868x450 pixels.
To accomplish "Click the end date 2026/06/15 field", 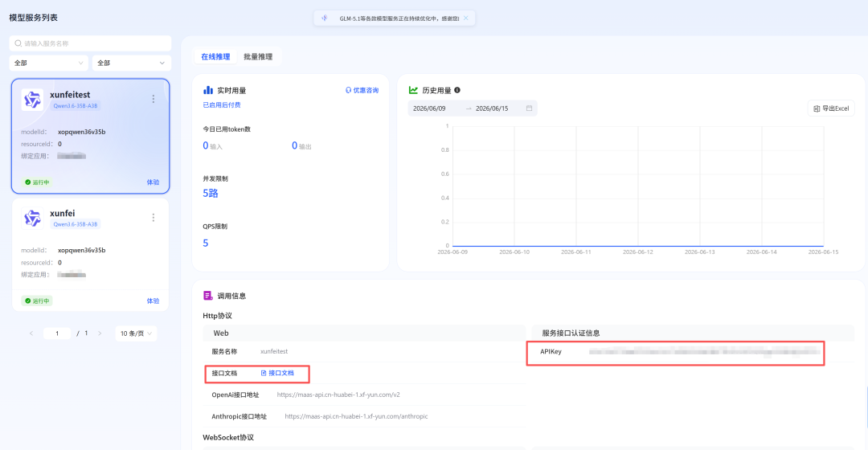I will 492,108.
